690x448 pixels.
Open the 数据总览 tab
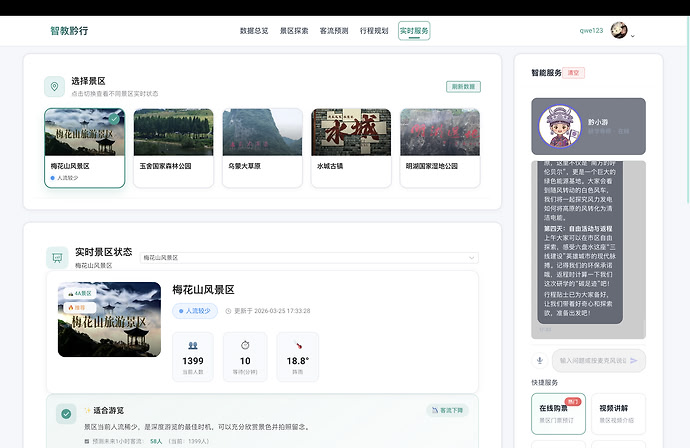pyautogui.click(x=254, y=31)
